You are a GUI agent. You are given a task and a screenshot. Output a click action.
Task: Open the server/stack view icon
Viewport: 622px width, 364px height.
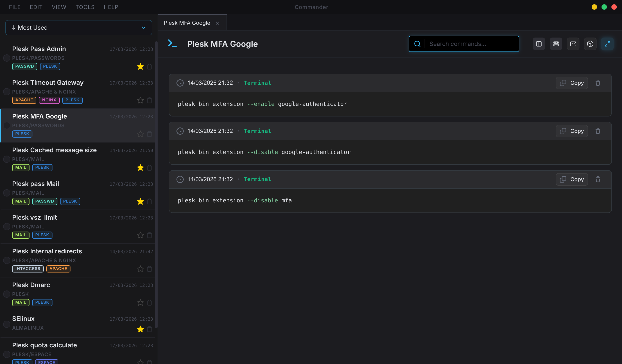click(x=556, y=44)
